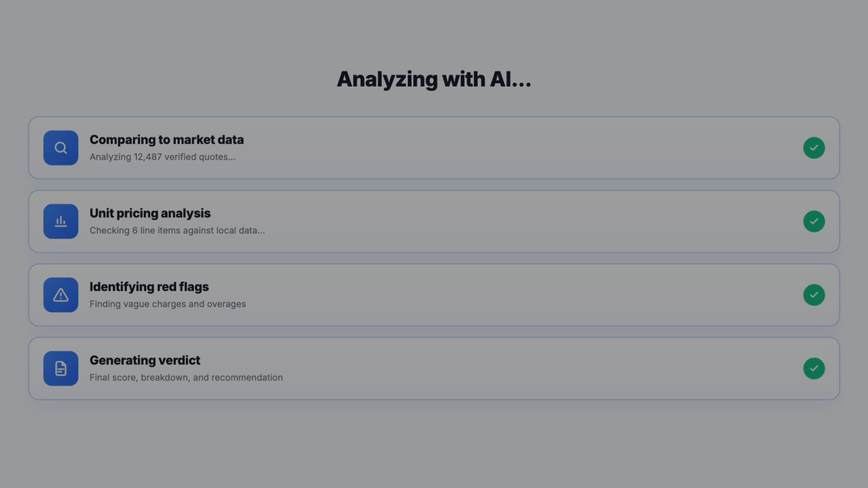
Task: Select the "Comparing to market data" title
Action: tap(166, 140)
